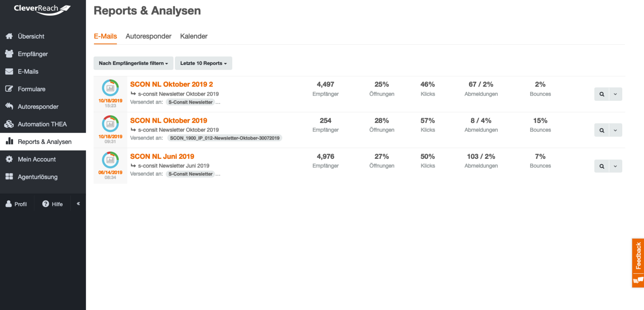Image resolution: width=644 pixels, height=310 pixels.
Task: Switch to the Kalender tab
Action: pyautogui.click(x=194, y=36)
